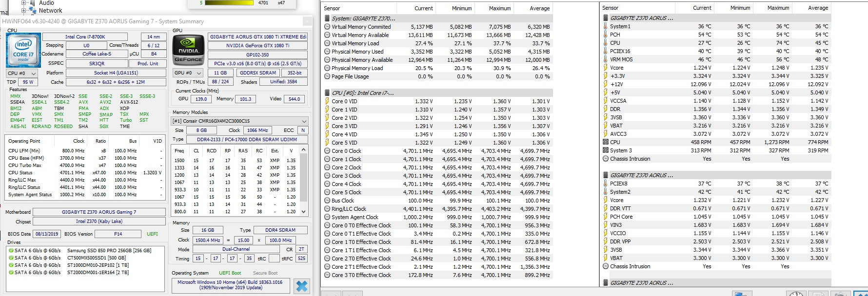The width and height of the screenshot is (868, 296).
Task: Click the System Summary title bar close button
Action: coord(307,21)
